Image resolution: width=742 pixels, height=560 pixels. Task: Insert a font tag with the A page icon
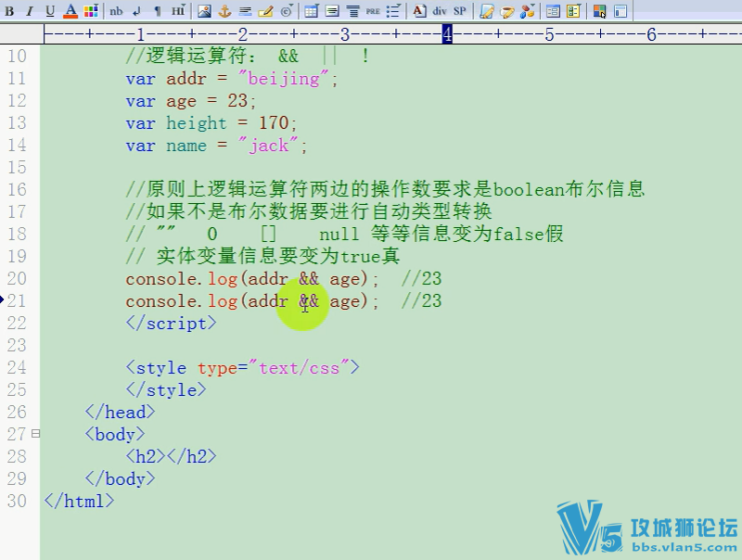click(x=419, y=11)
